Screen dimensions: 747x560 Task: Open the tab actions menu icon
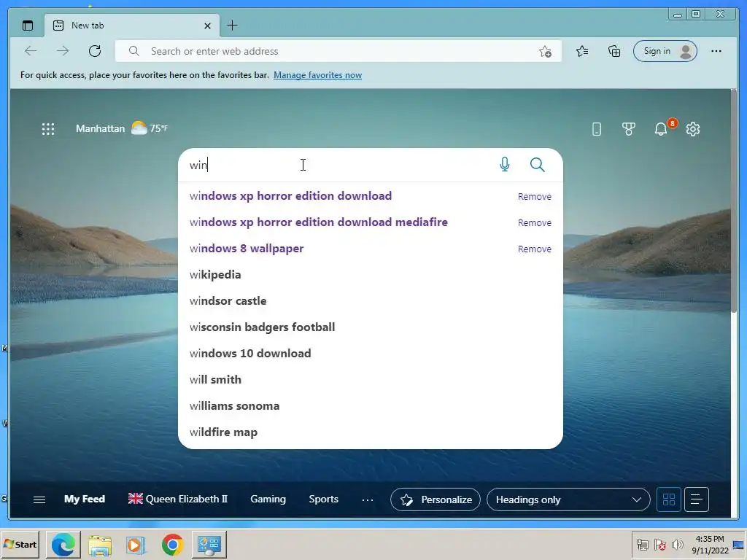pos(28,26)
